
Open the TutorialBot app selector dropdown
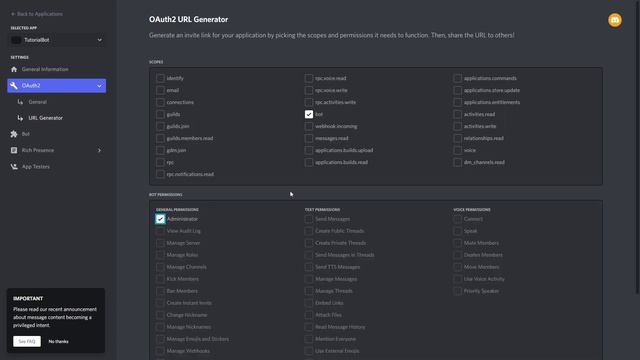pyautogui.click(x=57, y=40)
